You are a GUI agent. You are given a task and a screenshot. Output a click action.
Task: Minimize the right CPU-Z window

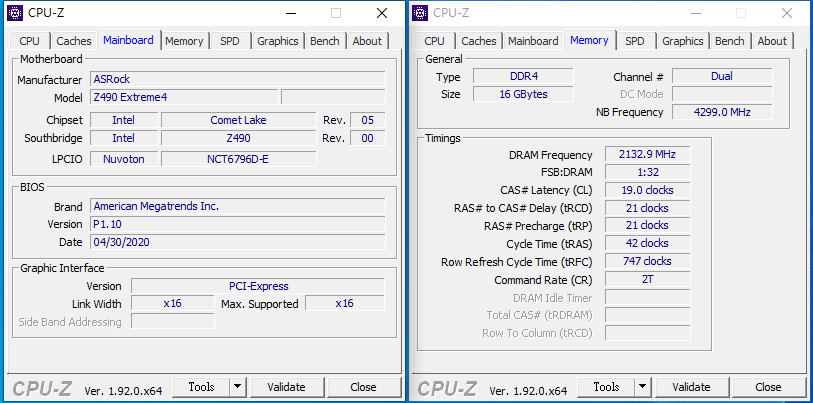coord(695,13)
